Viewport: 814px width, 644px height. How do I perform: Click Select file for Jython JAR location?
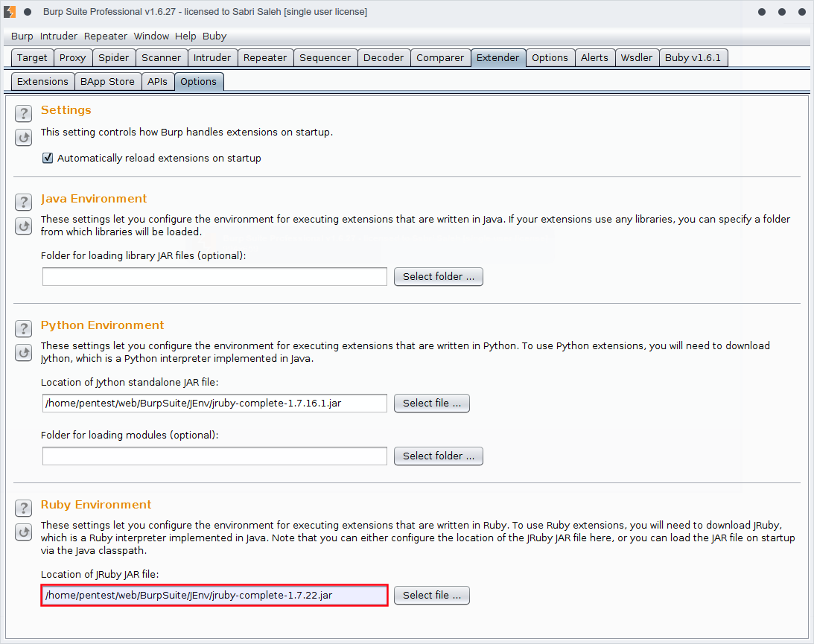pyautogui.click(x=431, y=403)
